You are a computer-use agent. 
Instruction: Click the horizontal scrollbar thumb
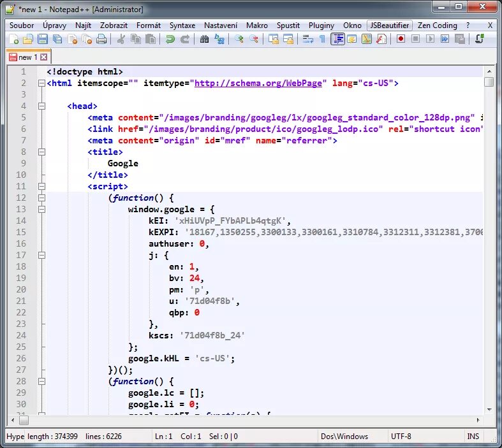24,420
